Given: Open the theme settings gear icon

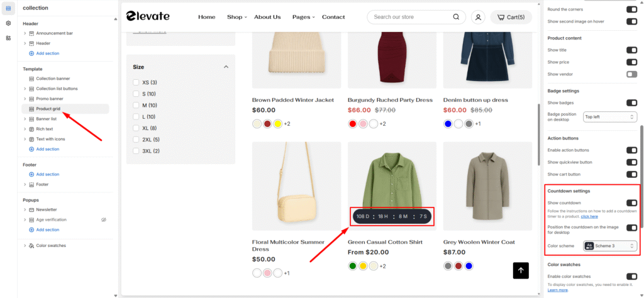Looking at the screenshot, I should point(8,23).
